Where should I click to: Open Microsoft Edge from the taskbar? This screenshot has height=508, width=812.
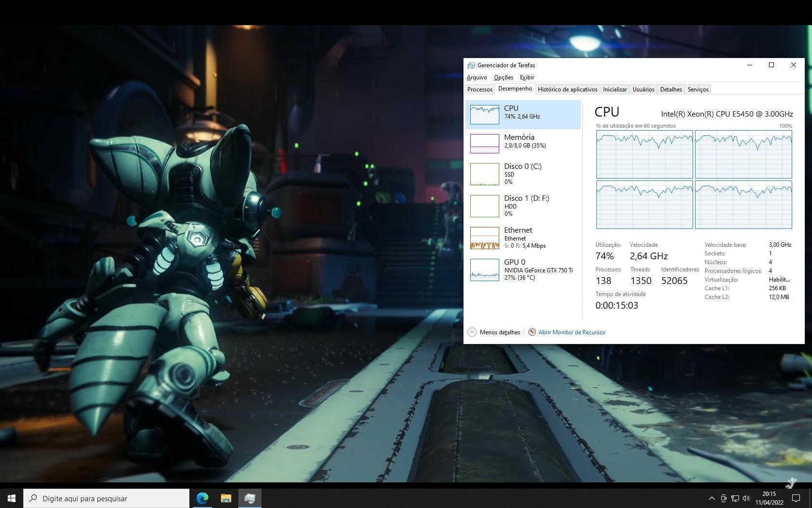(x=203, y=498)
